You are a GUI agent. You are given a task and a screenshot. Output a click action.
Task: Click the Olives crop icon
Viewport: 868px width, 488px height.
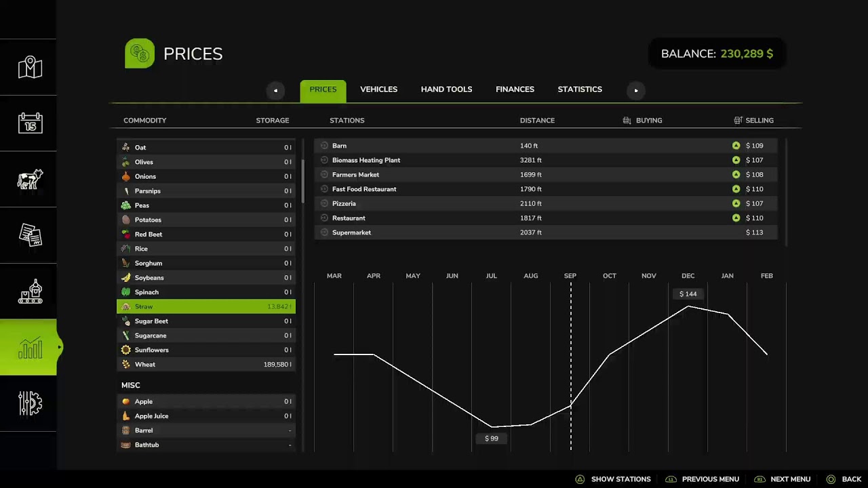coord(125,162)
